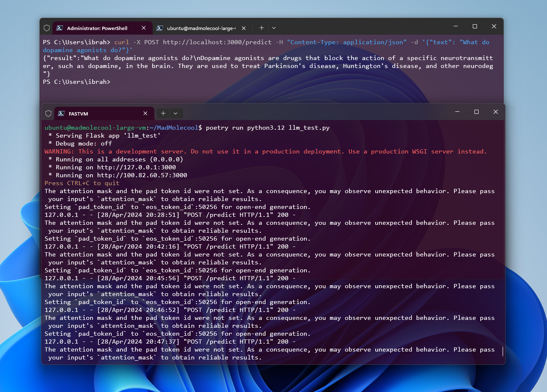Click 'poetry run python3.12 llm_test.py' command

pos(268,128)
